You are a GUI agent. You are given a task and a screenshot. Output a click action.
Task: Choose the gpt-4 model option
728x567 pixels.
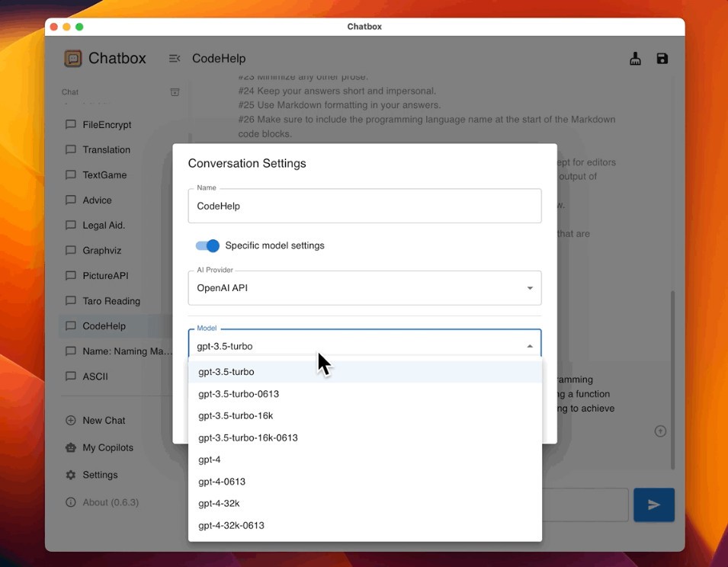pyautogui.click(x=365, y=460)
